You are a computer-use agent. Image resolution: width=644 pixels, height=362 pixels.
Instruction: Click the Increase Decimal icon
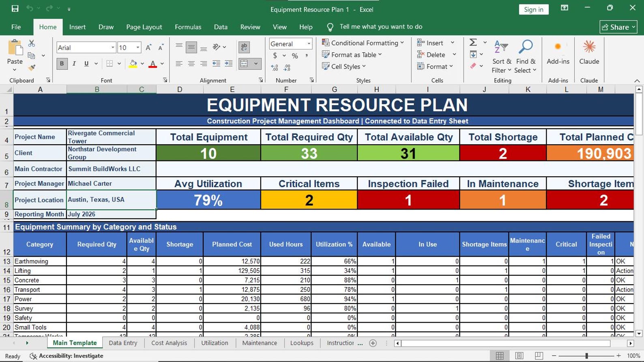tap(275, 68)
